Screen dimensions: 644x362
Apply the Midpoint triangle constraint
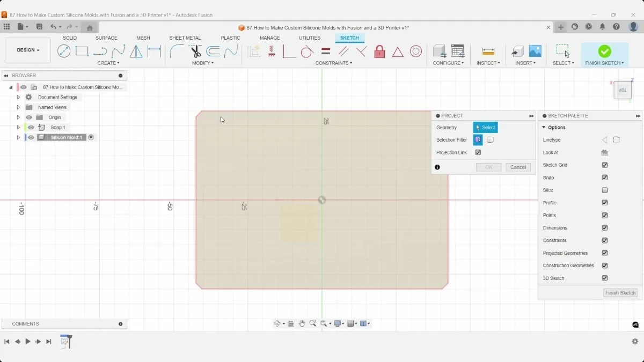398,51
